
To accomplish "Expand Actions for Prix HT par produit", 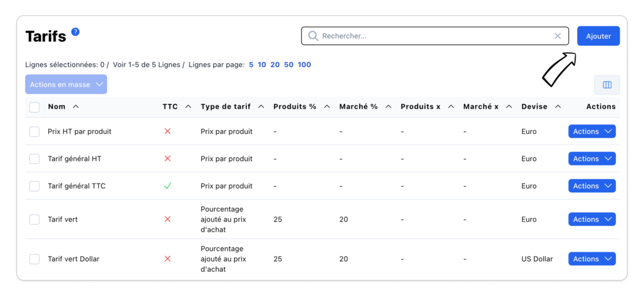I will pos(591,131).
